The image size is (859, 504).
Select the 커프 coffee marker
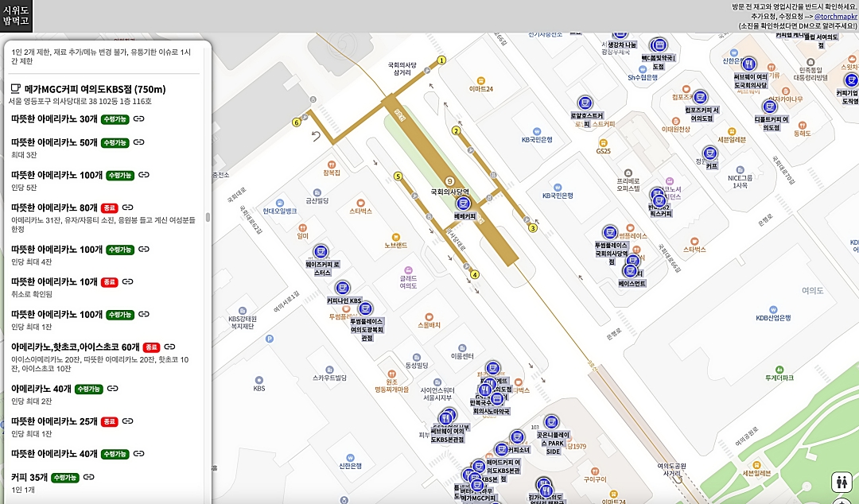[x=710, y=153]
